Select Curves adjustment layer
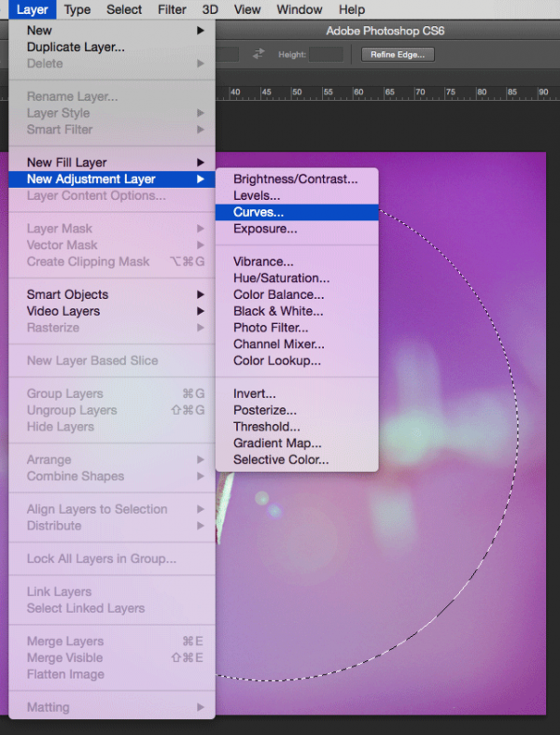 click(x=297, y=212)
